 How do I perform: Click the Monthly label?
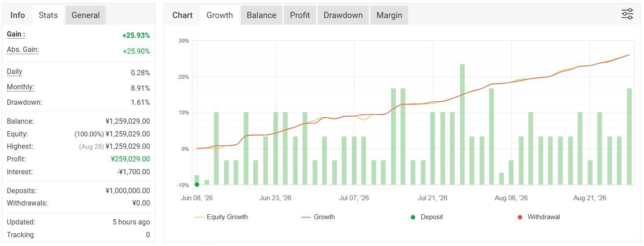point(20,87)
